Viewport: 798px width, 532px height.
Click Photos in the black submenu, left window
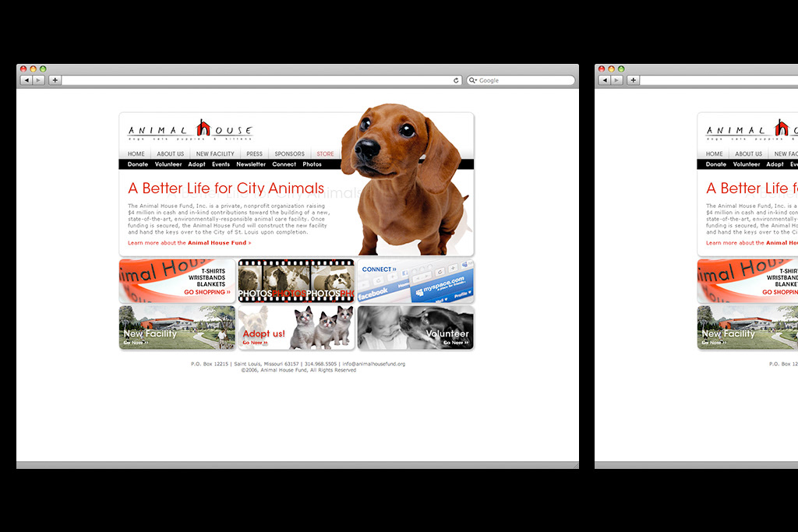click(312, 164)
